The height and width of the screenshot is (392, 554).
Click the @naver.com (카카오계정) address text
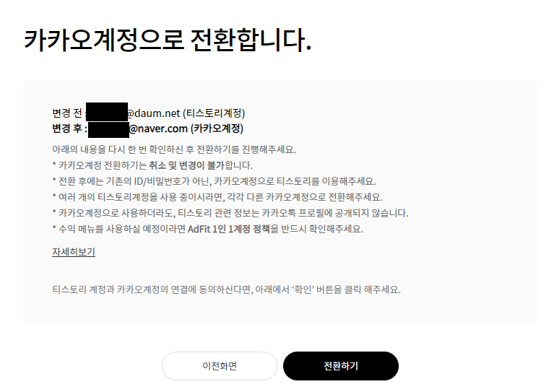pos(186,129)
